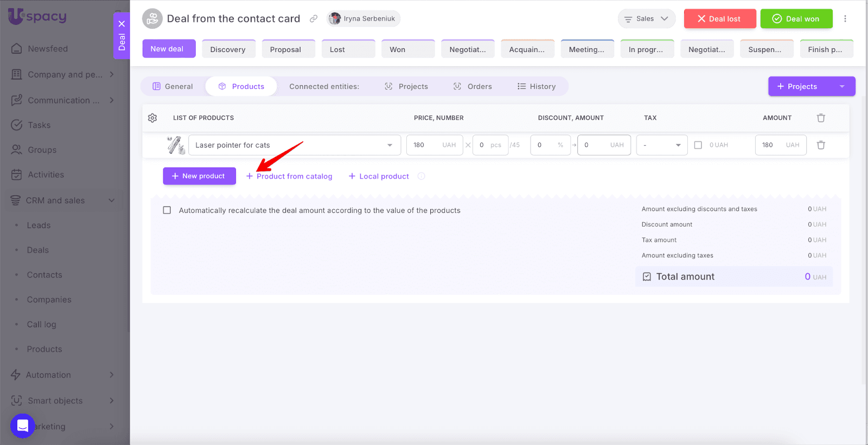The image size is (868, 445).
Task: Expand the purple Projects button dropdown arrow
Action: click(842, 87)
